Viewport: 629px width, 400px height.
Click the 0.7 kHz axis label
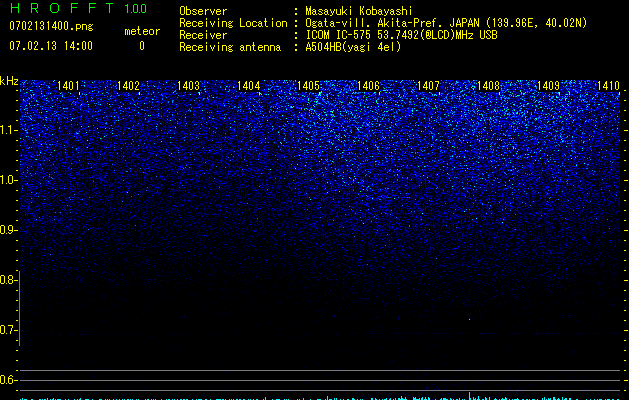tap(8, 330)
